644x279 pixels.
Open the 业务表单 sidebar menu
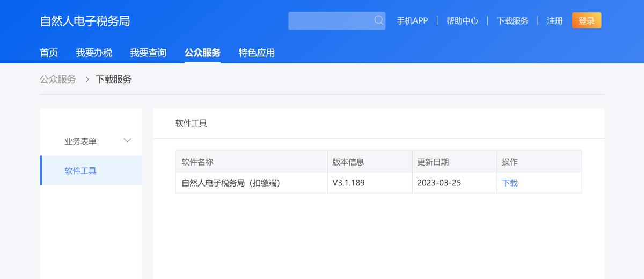pos(80,141)
